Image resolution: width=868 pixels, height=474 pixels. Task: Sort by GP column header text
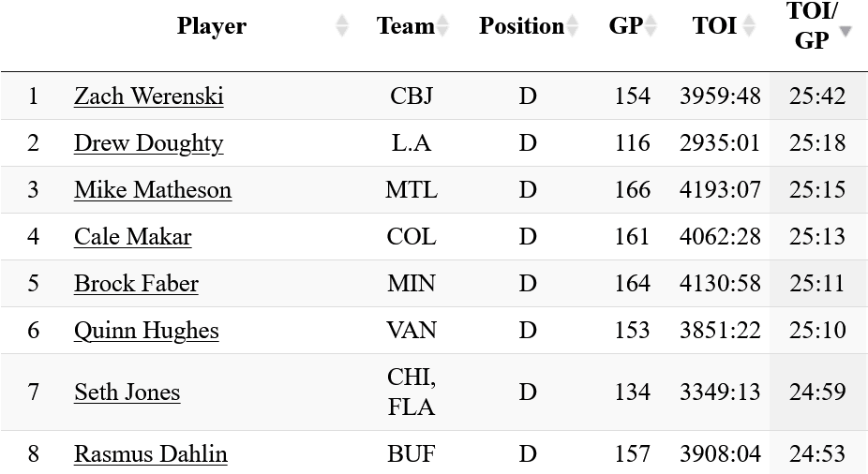pos(625,26)
